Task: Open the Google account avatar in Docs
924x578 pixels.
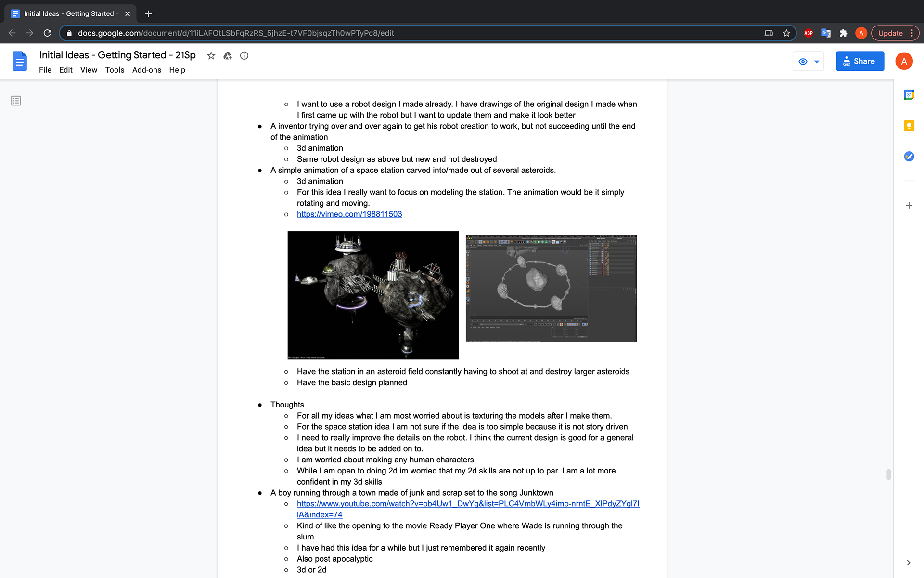Action: coord(904,61)
